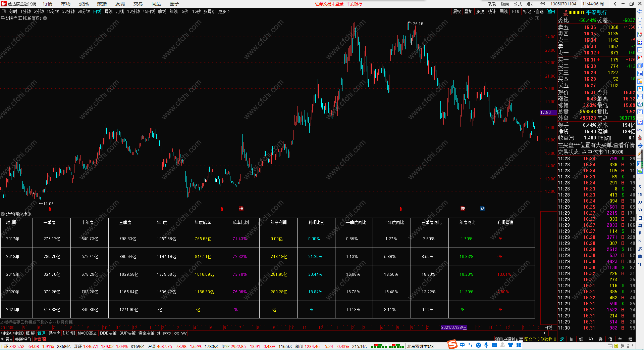Expand the 扩展 panel
Screen dimensions: 644x350
[7, 339]
